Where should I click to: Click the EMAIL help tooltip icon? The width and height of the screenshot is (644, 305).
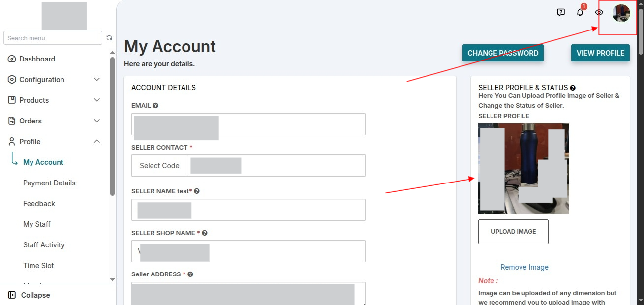coord(155,106)
